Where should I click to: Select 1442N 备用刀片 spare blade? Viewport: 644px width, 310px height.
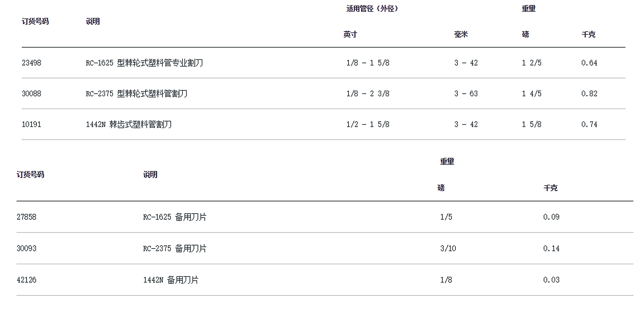click(x=171, y=280)
